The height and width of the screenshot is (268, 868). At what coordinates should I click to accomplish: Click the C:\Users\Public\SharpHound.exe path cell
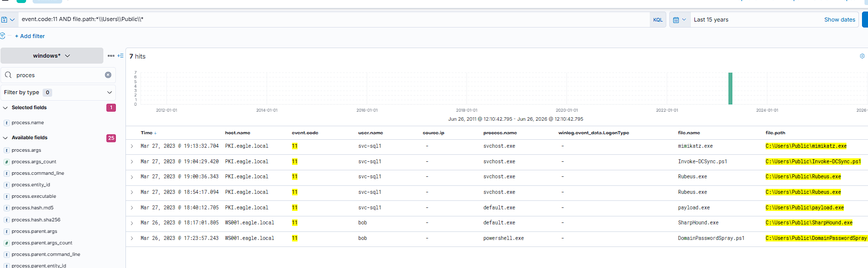click(x=809, y=223)
